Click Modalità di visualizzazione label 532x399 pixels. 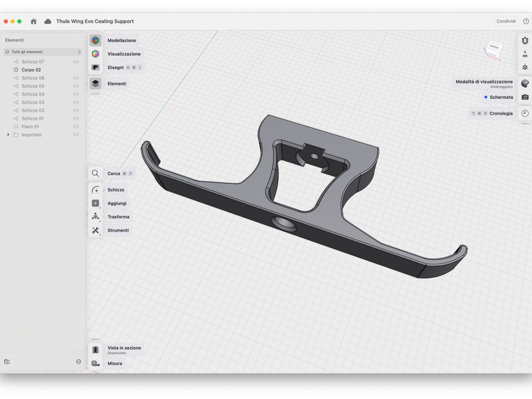click(x=484, y=81)
